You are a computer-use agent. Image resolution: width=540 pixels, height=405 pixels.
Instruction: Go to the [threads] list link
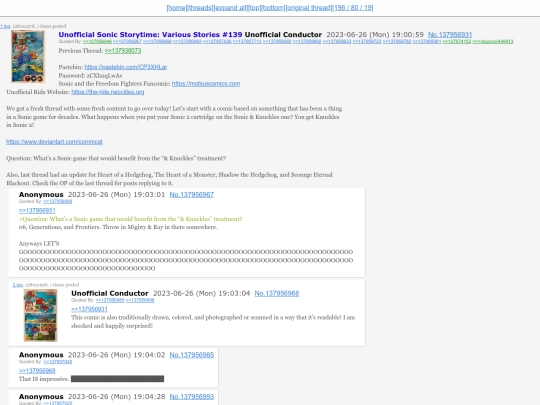click(x=200, y=8)
